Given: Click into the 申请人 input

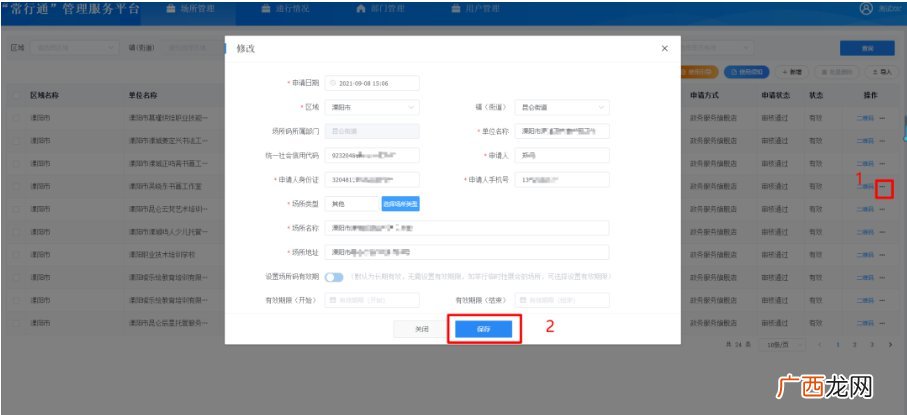Looking at the screenshot, I should 562,156.
